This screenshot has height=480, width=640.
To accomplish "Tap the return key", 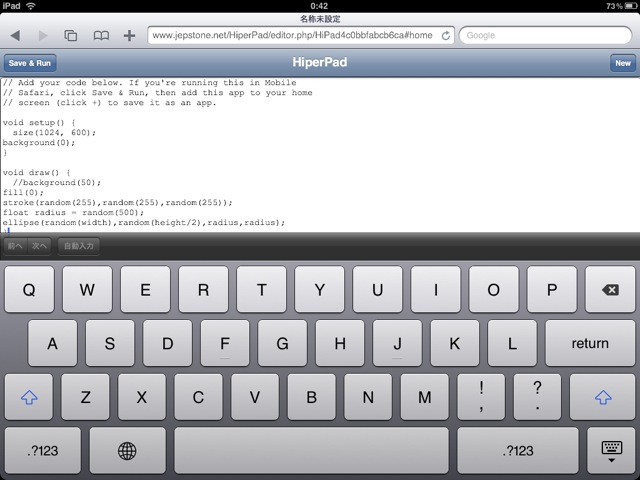I will click(590, 343).
